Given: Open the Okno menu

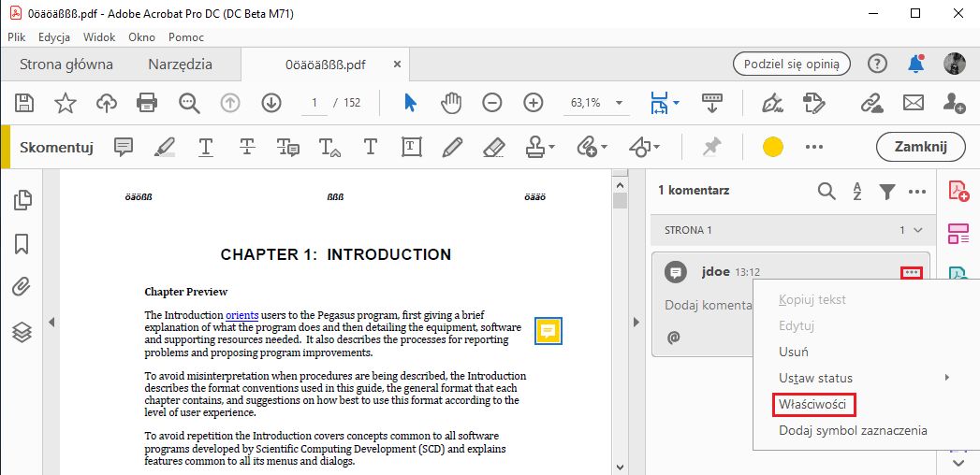Looking at the screenshot, I should [x=142, y=37].
